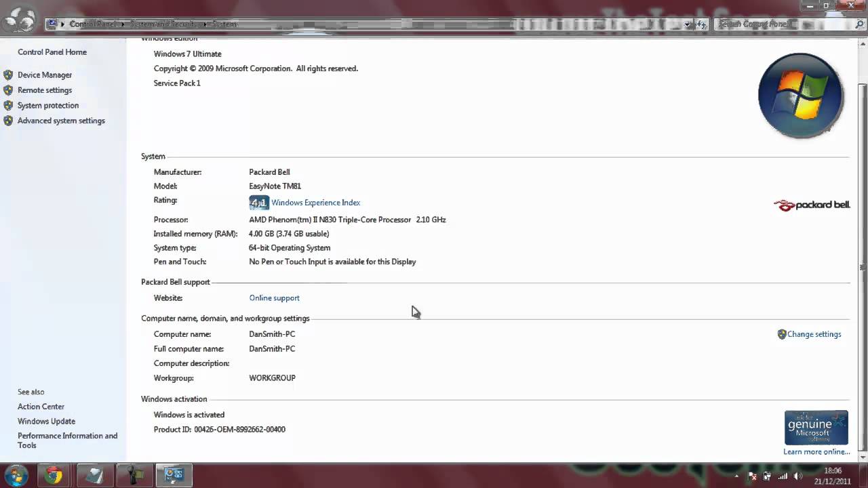Viewport: 868px width, 488px height.
Task: Click the shield icon beside Change settings
Action: (x=781, y=334)
